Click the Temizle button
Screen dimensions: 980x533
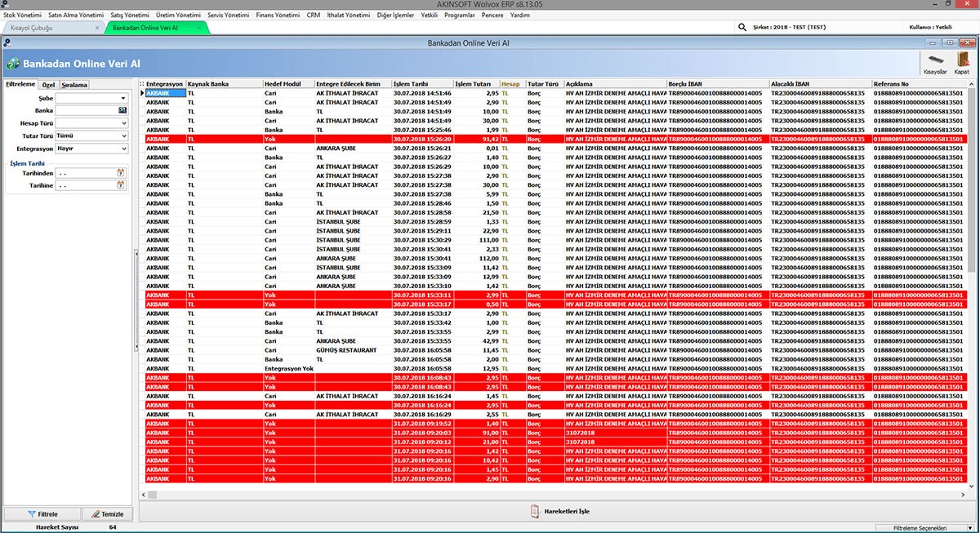pyautogui.click(x=107, y=514)
